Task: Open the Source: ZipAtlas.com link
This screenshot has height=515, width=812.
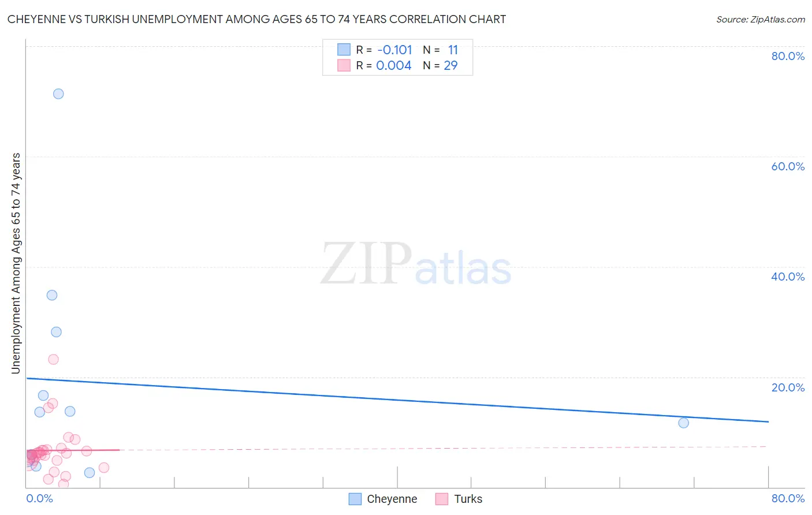Action: click(x=760, y=20)
